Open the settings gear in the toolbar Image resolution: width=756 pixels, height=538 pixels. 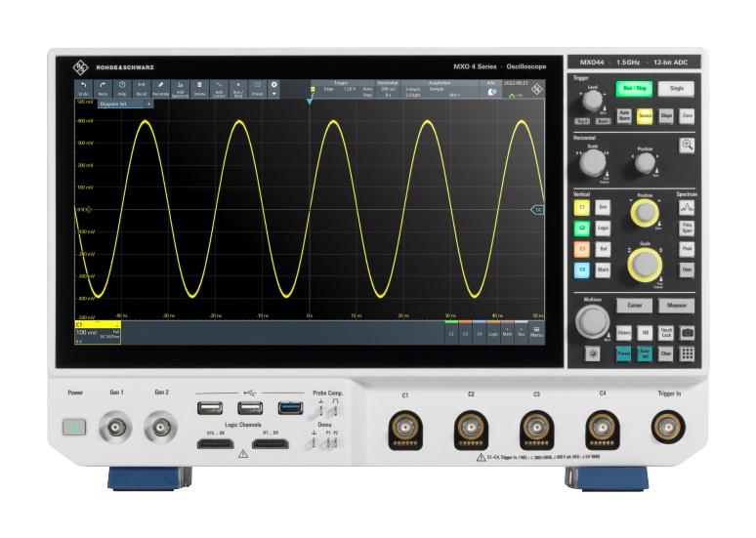click(x=274, y=85)
